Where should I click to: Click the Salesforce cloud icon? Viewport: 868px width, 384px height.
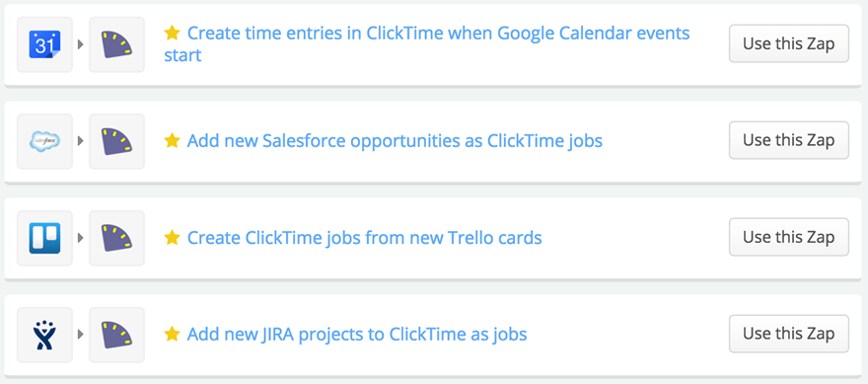[x=44, y=141]
